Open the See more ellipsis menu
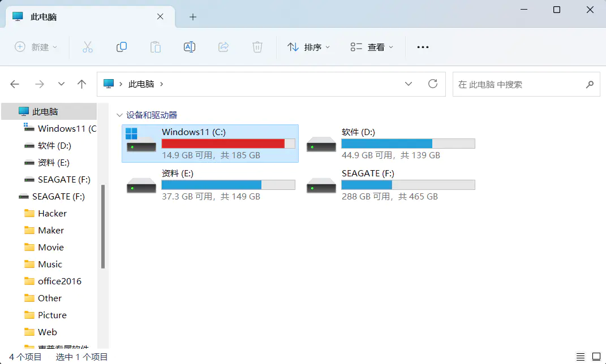Image resolution: width=606 pixels, height=364 pixels. (x=423, y=47)
